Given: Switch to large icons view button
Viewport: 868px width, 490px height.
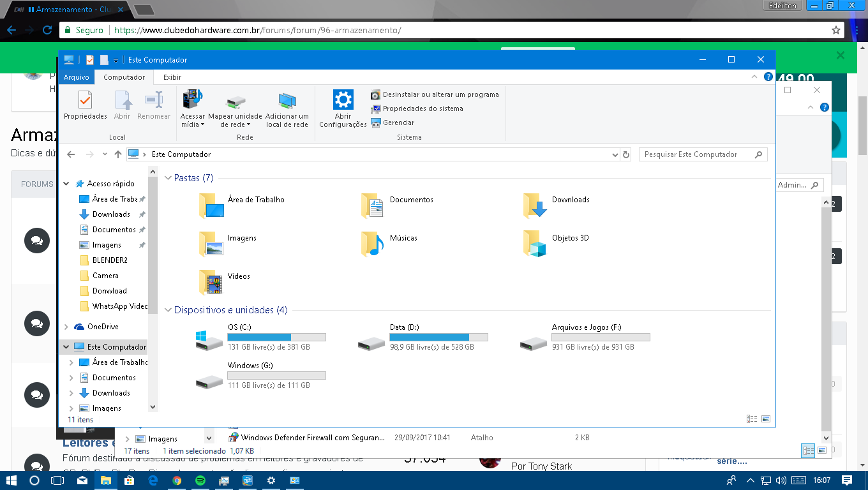Looking at the screenshot, I should click(x=766, y=419).
